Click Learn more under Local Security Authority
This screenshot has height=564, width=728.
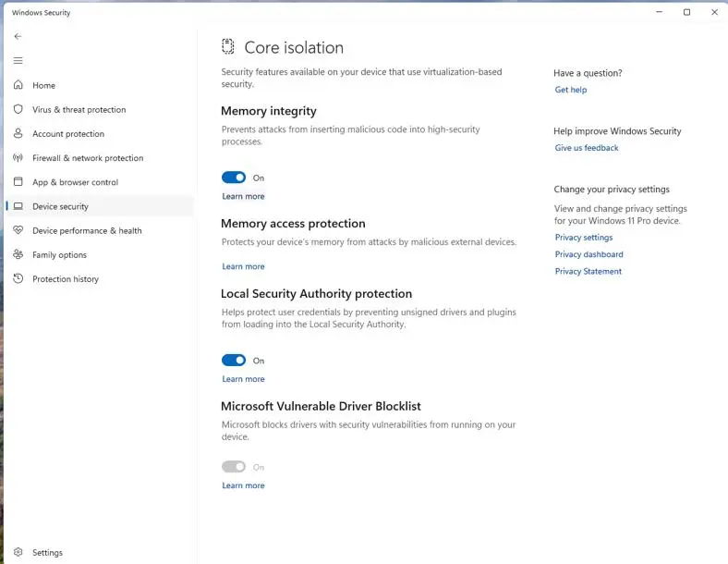coord(243,379)
